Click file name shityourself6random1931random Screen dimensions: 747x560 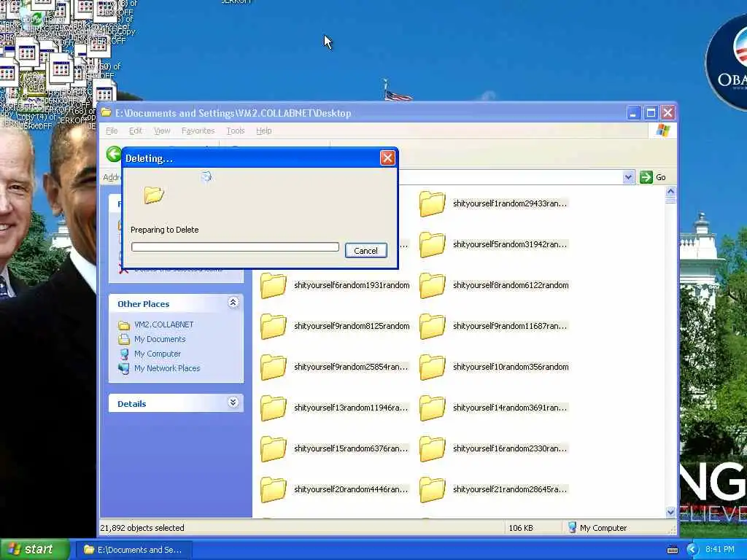click(x=352, y=285)
